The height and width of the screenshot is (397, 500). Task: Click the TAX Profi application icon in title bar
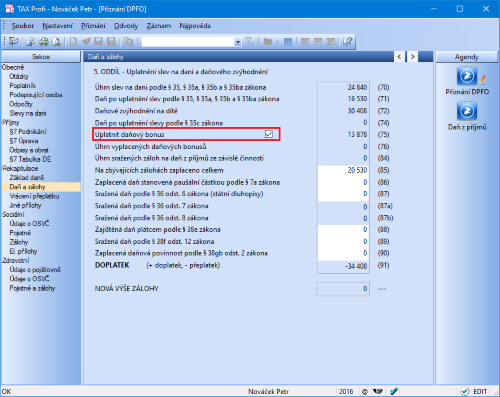click(x=10, y=9)
